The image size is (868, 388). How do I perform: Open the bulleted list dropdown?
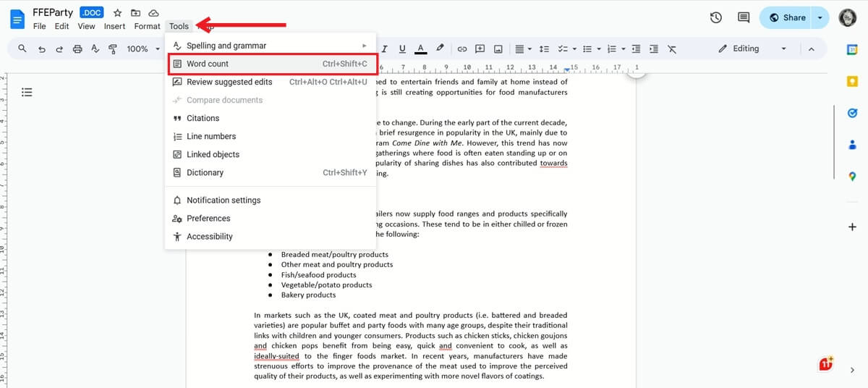590,48
